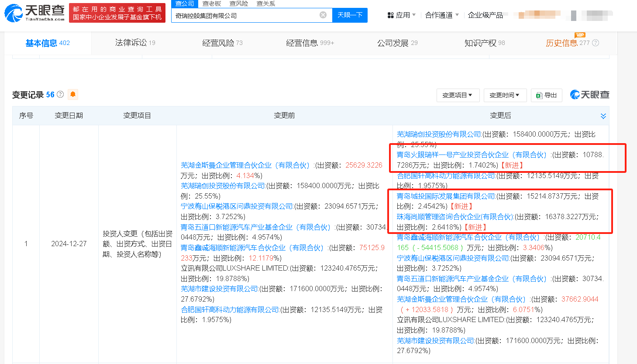637x364 pixels.
Task: Open 芜湖瑞创投资股份有限公司 link in 变更前 column
Action: click(223, 186)
